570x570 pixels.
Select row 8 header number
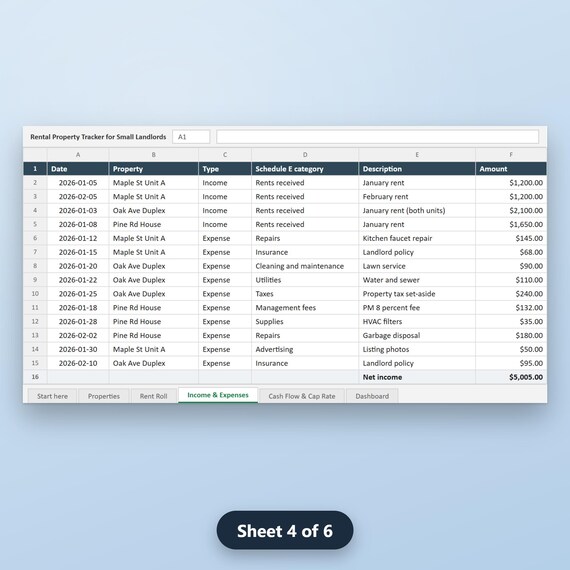[x=35, y=266]
